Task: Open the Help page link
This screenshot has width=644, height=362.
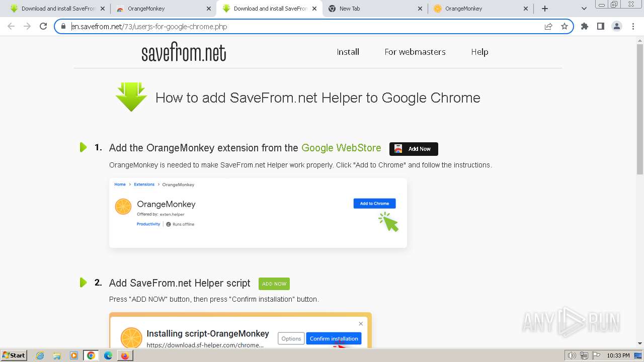Action: [x=479, y=52]
